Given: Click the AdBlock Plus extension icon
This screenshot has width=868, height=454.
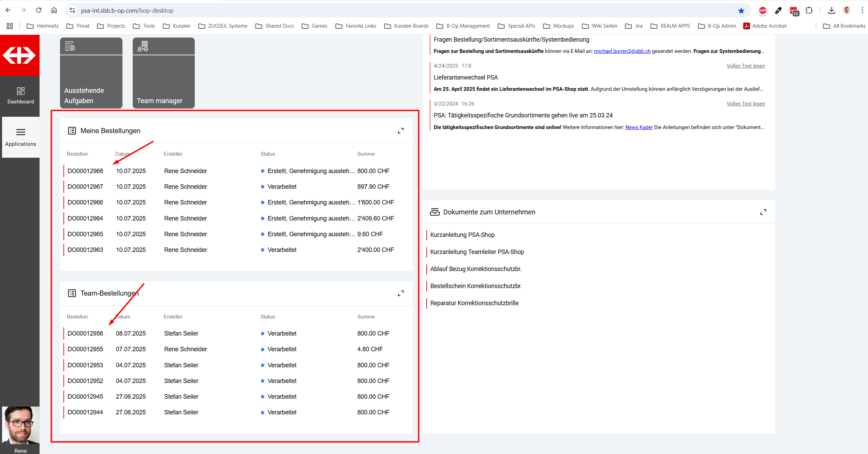Looking at the screenshot, I should point(763,11).
